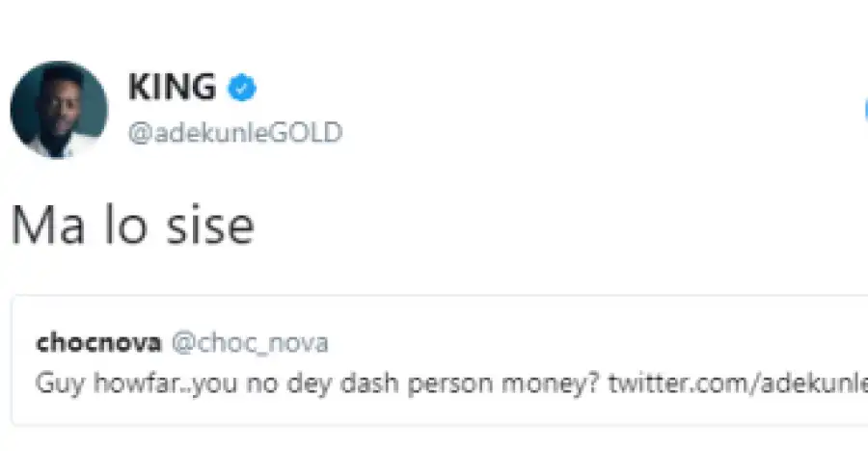Open the quoted chocnova tweet card

pos(440,360)
